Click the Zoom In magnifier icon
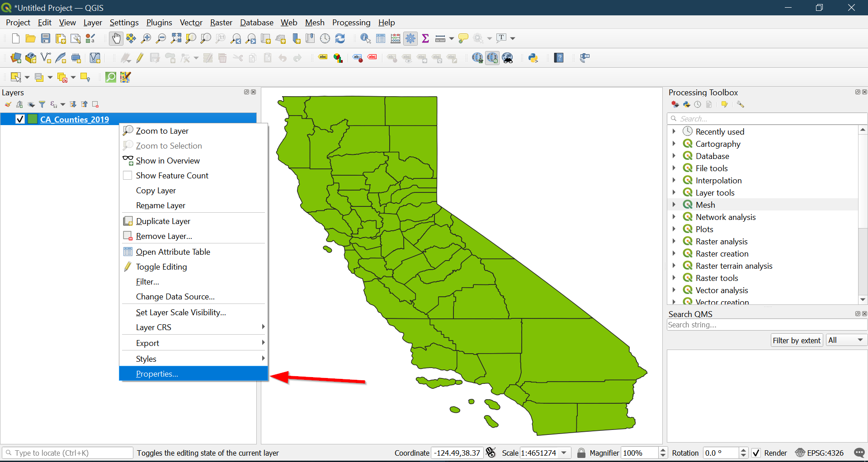868x462 pixels. pyautogui.click(x=146, y=39)
